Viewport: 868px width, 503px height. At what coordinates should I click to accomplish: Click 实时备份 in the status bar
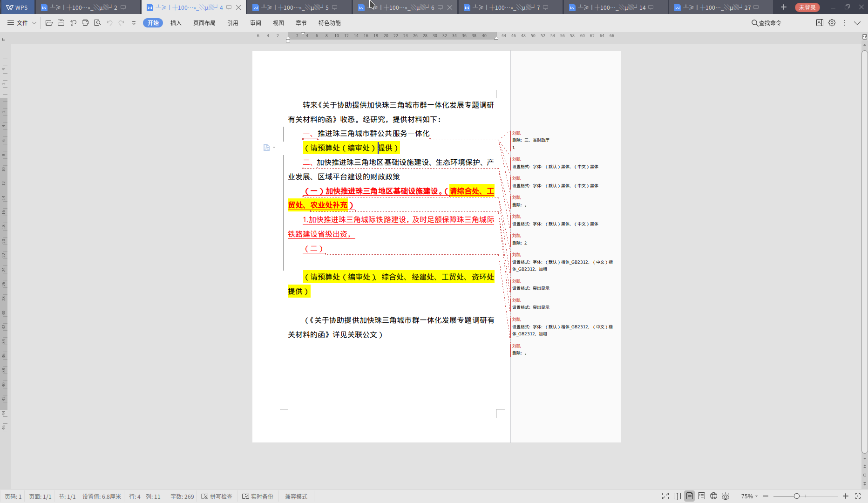pos(258,496)
